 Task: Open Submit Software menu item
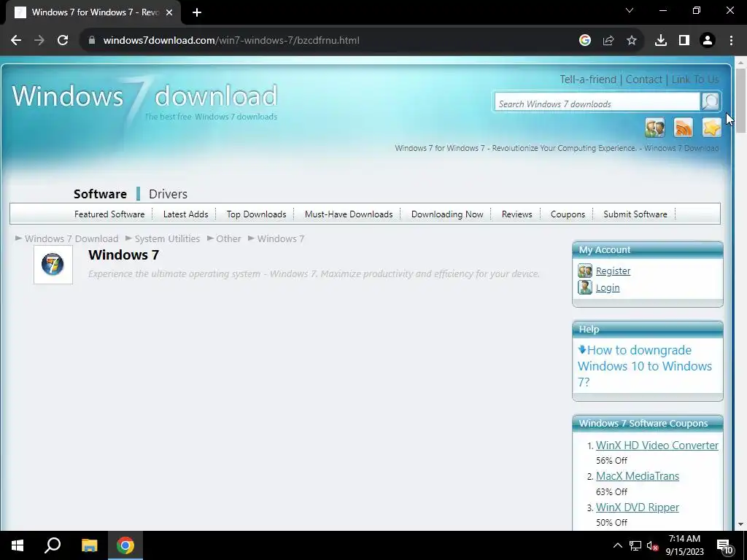tap(635, 214)
